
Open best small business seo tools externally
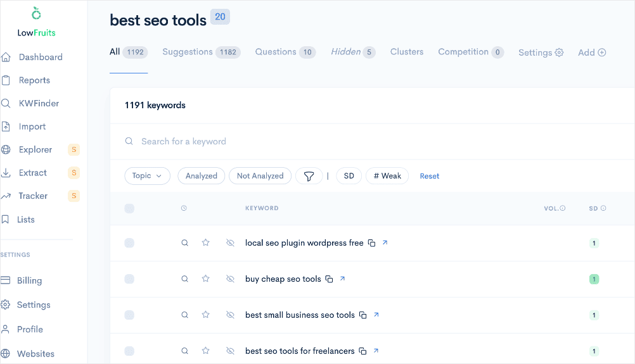pyautogui.click(x=376, y=315)
